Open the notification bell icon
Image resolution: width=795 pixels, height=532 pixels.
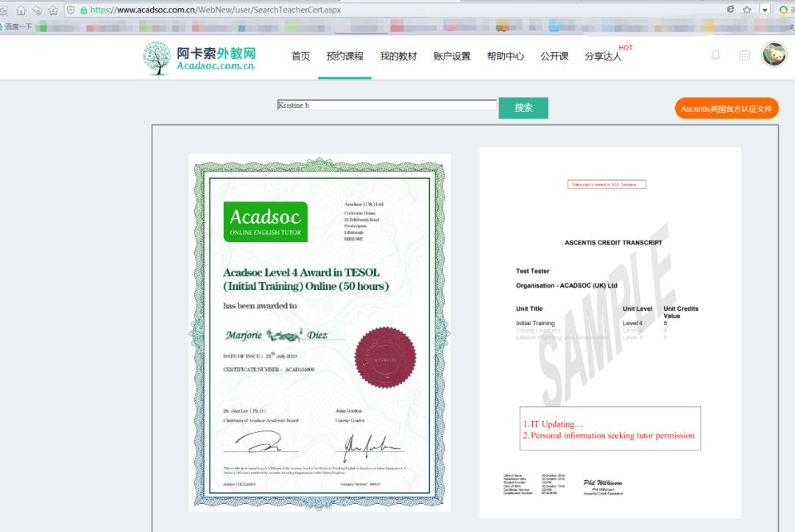tap(715, 55)
